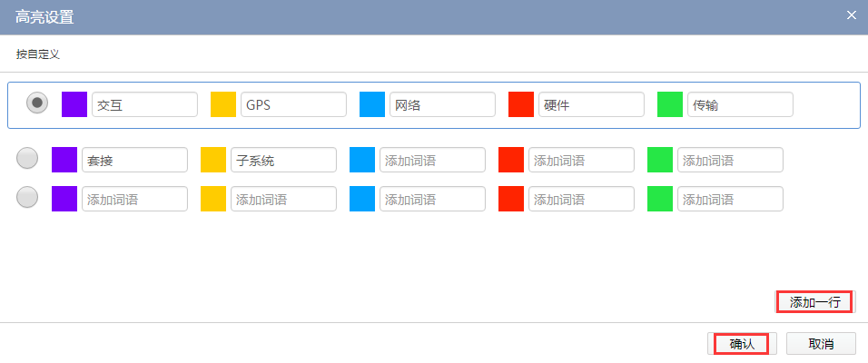Confirm settings with the 确认 button
This screenshot has height=363, width=868.
click(742, 344)
